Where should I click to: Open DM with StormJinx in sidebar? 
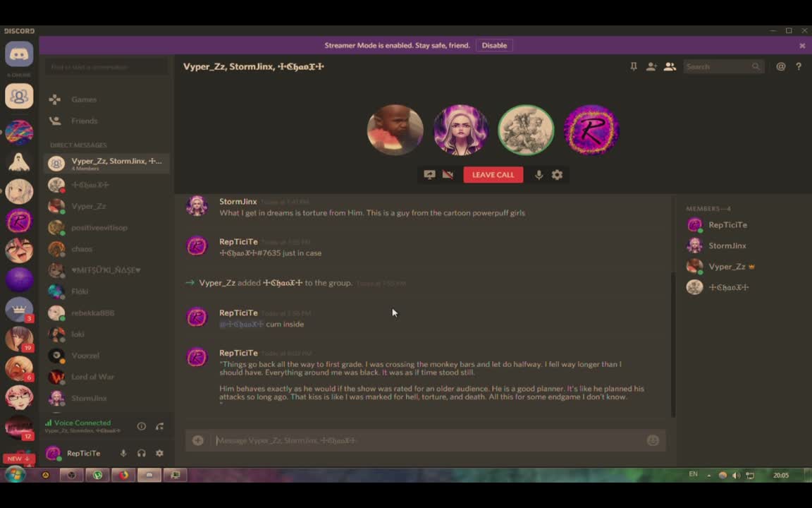(x=106, y=398)
